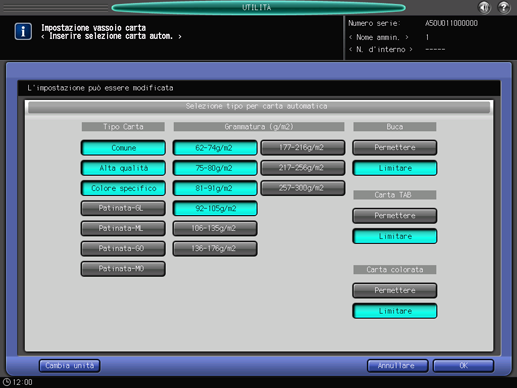The height and width of the screenshot is (388, 517).
Task: Click 'Inserire selezione carta autom.' breadcrumb
Action: (111, 36)
